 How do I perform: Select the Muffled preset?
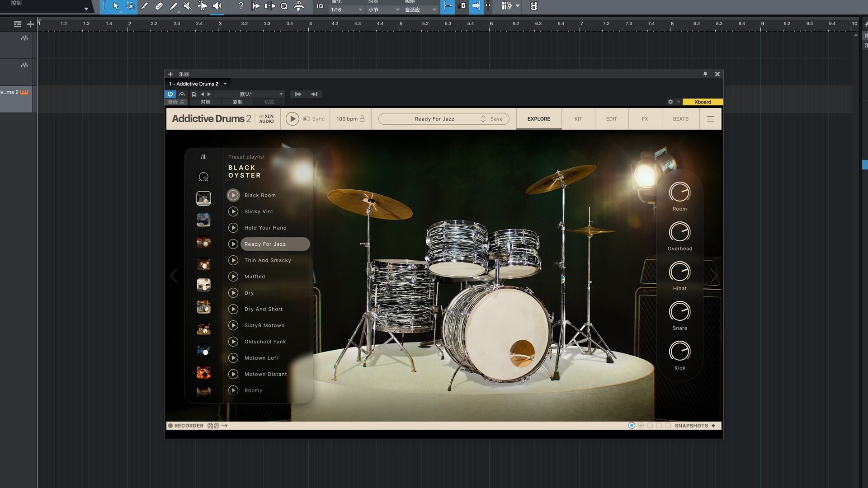(x=255, y=277)
